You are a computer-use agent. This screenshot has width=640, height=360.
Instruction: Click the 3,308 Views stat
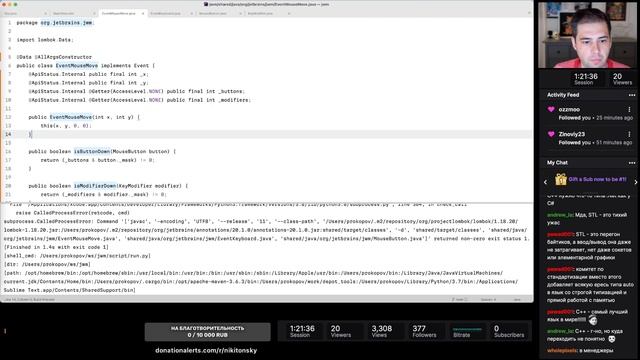[382, 331]
